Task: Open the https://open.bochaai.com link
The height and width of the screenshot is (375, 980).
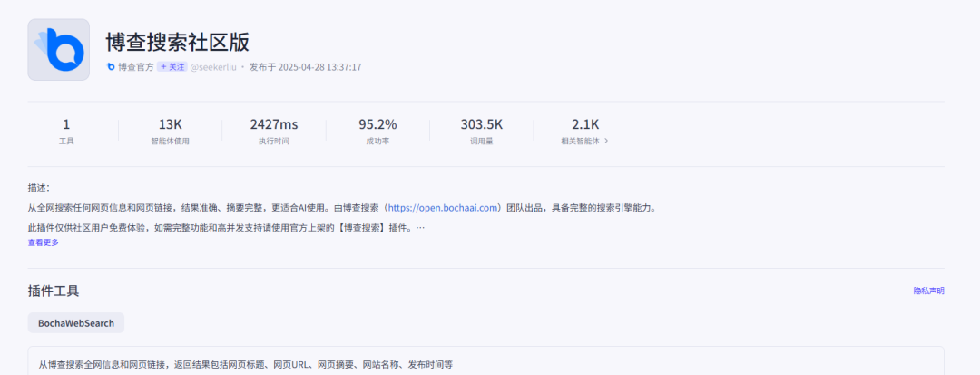Action: point(445,208)
